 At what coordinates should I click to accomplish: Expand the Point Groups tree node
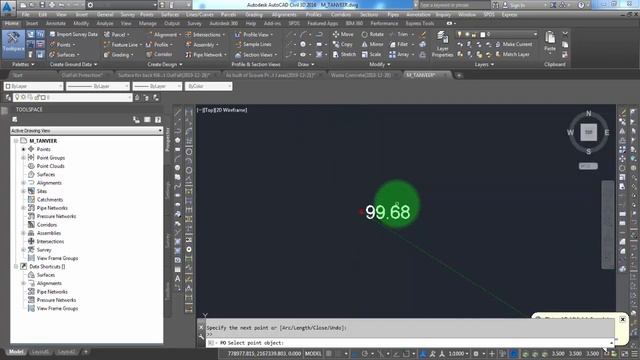(23, 158)
